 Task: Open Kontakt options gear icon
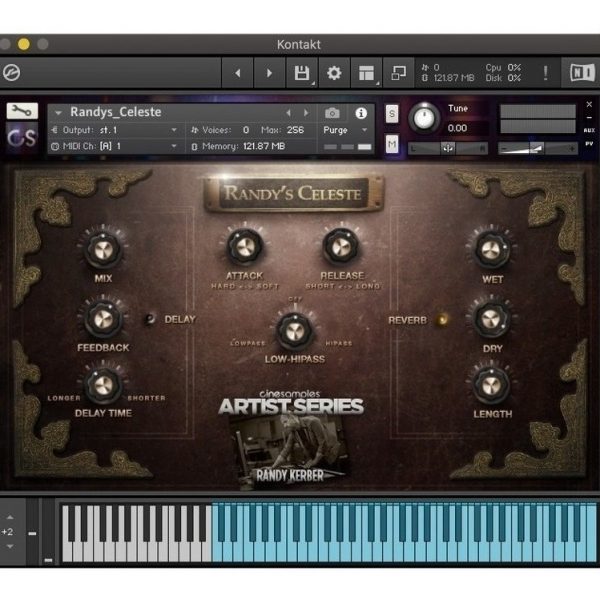(334, 73)
